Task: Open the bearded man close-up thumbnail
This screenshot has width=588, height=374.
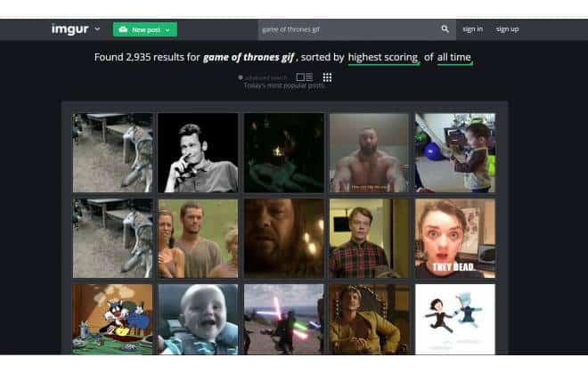Action: coord(284,239)
